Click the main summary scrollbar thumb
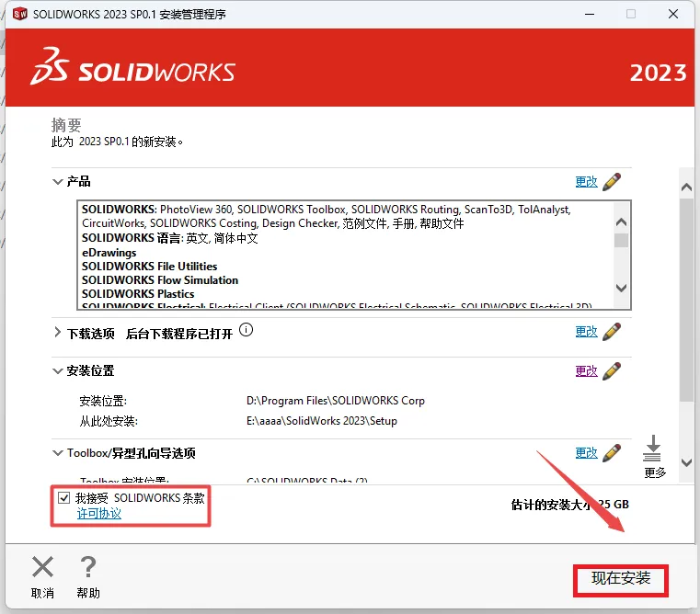The width and height of the screenshot is (700, 614). point(686,300)
